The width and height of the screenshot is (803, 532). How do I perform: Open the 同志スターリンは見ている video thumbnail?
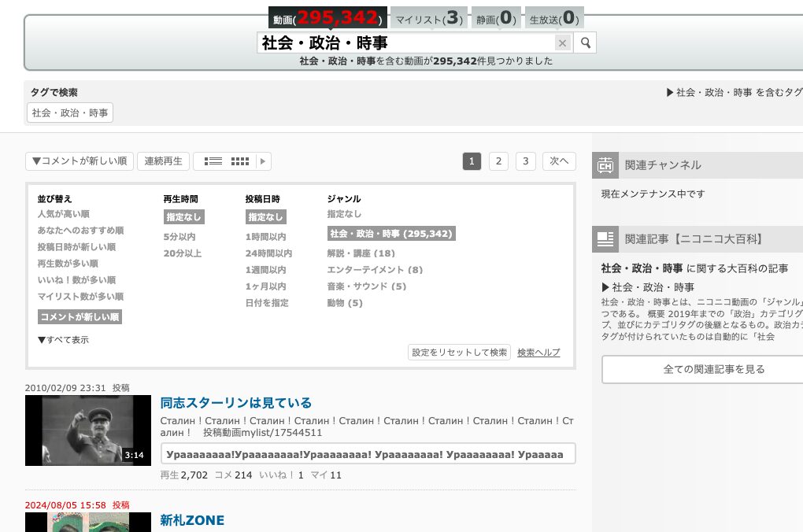coord(87,430)
